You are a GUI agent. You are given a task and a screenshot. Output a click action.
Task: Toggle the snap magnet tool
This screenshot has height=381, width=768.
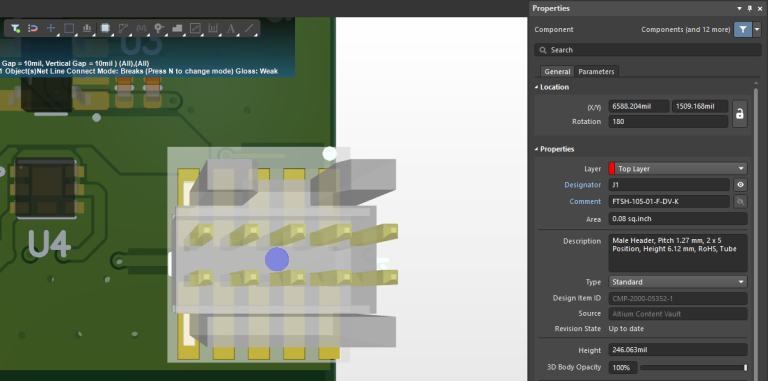[33, 28]
